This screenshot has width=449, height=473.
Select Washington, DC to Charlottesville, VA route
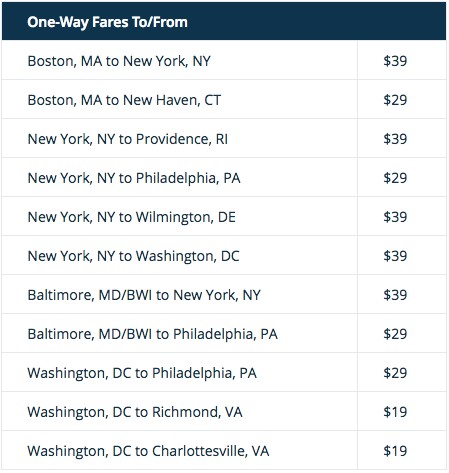pos(148,451)
